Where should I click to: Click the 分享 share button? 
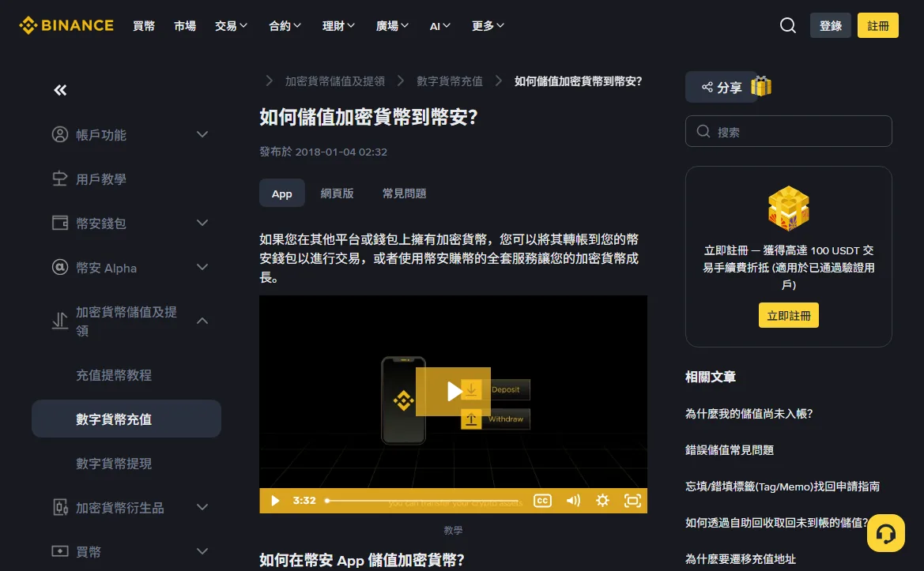click(x=722, y=87)
